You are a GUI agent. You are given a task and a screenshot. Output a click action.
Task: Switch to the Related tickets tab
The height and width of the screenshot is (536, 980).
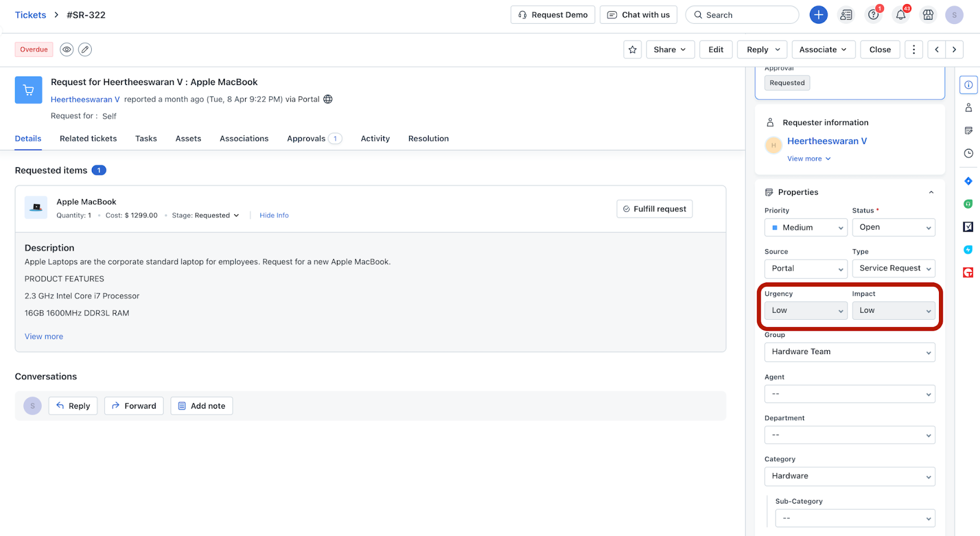pos(88,138)
